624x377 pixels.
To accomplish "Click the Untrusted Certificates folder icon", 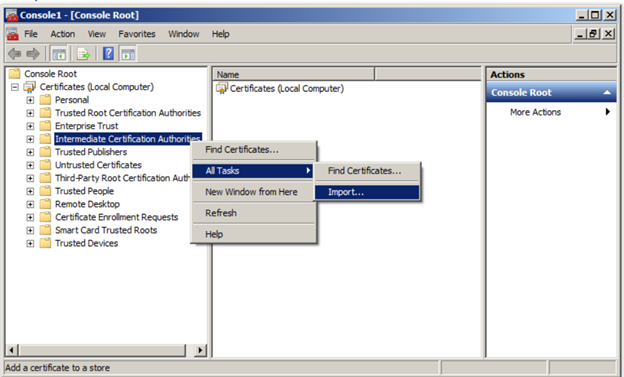I will pyautogui.click(x=45, y=165).
